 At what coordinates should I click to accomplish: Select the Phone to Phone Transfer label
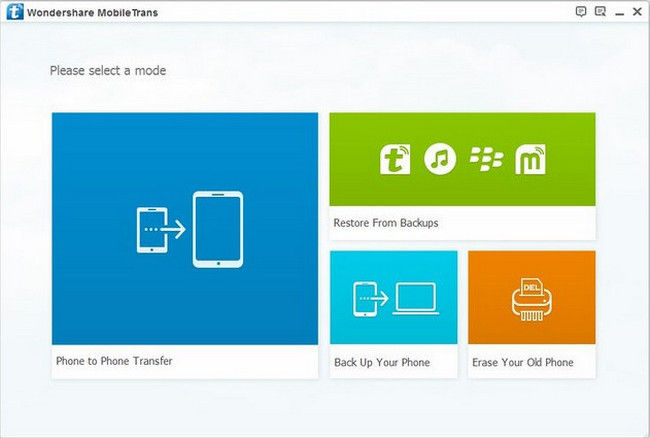(114, 361)
